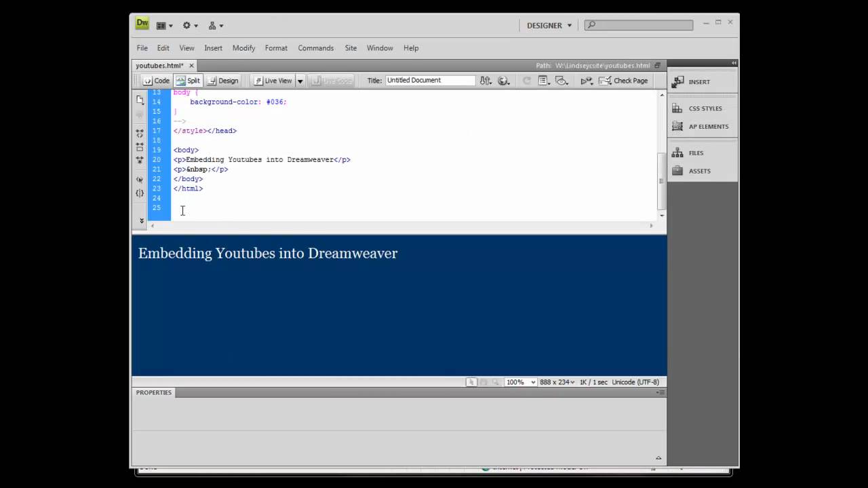Open the Modify menu

pos(243,48)
